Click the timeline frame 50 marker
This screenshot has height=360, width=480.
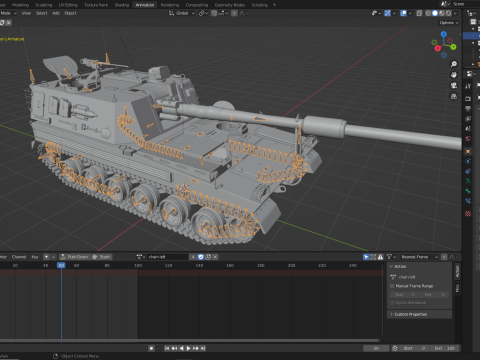(61, 265)
